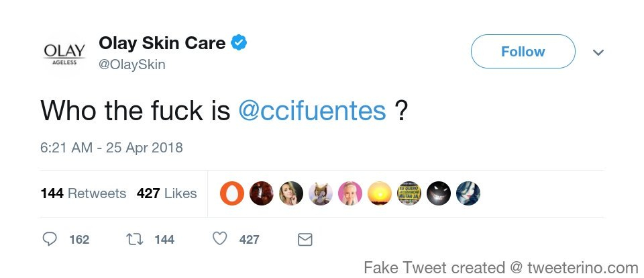This screenshot has width=644, height=278.
Task: Click the orange egg liker avatar
Action: [232, 193]
